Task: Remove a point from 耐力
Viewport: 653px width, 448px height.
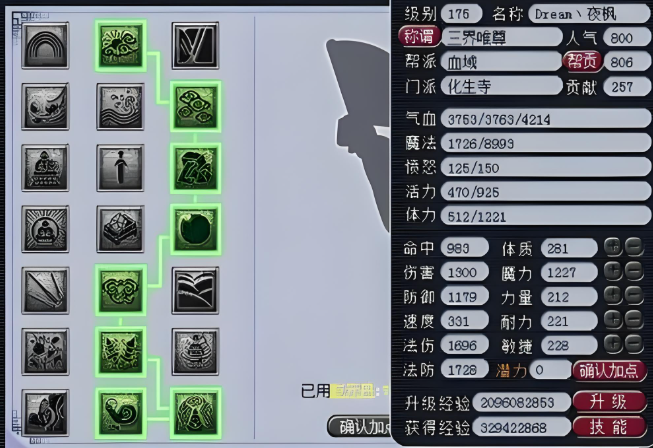Action: coord(634,320)
